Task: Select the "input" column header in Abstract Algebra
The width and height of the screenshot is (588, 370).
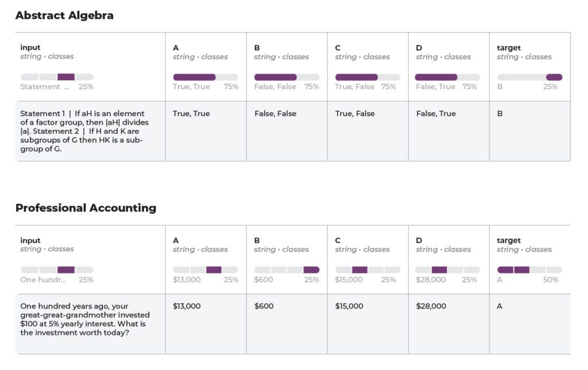Action: click(30, 48)
